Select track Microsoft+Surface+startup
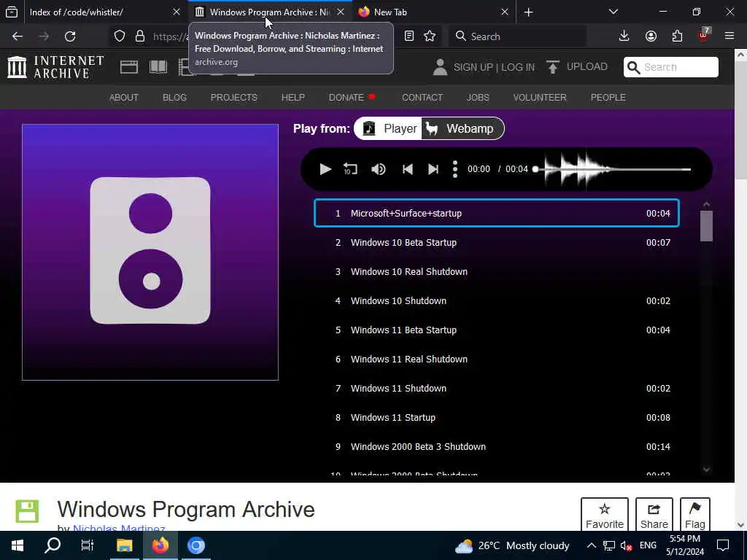Viewport: 747px width, 560px height. tap(496, 214)
